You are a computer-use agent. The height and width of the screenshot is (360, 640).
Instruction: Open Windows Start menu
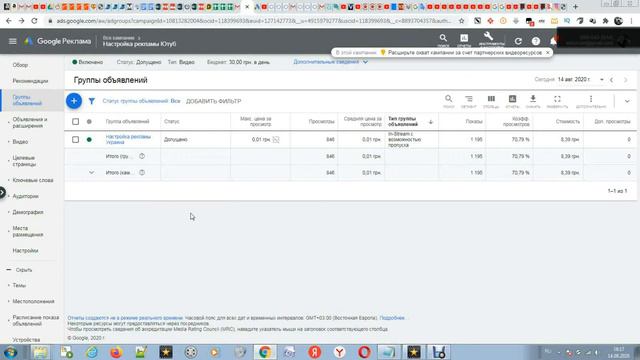(x=11, y=352)
